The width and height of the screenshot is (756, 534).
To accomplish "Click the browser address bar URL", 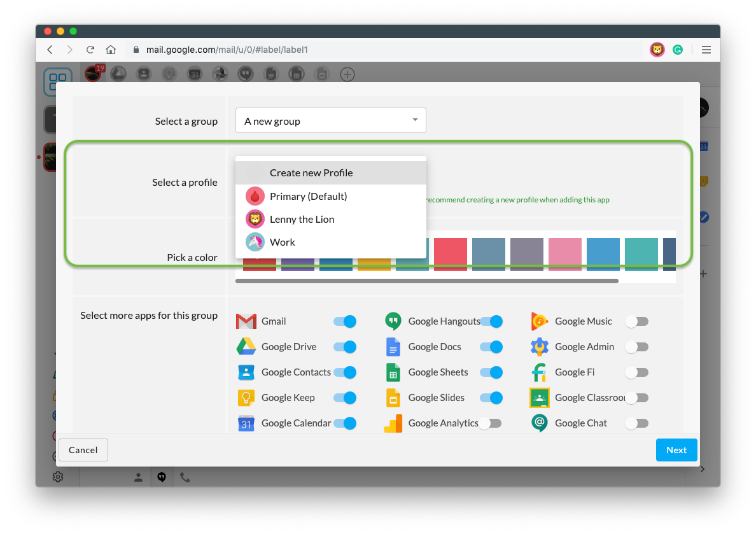I will point(227,50).
